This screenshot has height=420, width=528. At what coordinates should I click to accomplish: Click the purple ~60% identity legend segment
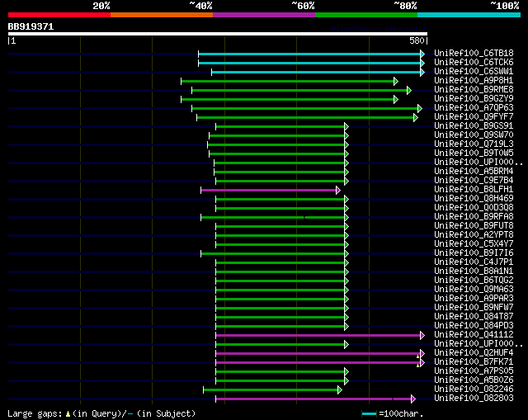[x=264, y=15]
